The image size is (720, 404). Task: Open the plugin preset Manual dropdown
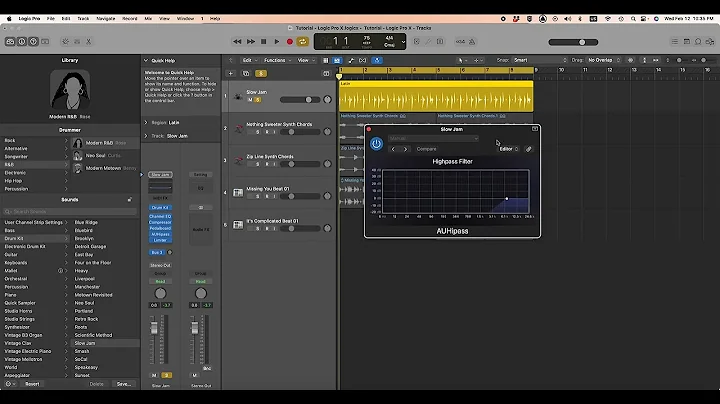pyautogui.click(x=433, y=138)
